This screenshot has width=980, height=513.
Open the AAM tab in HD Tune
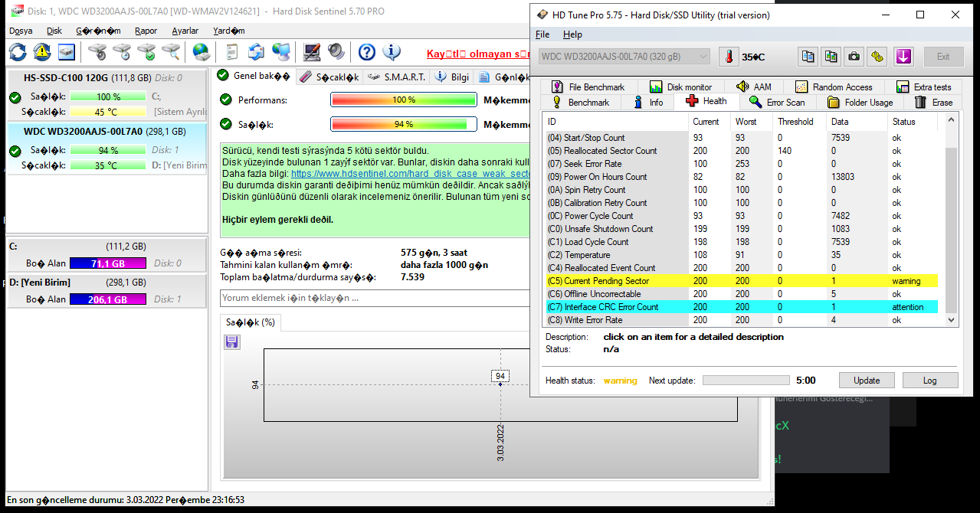753,87
